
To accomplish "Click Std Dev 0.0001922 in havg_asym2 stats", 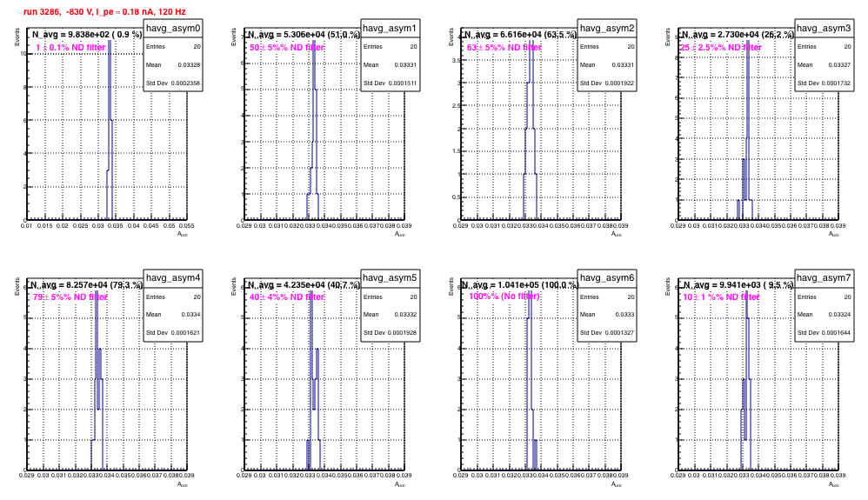I will [x=607, y=83].
